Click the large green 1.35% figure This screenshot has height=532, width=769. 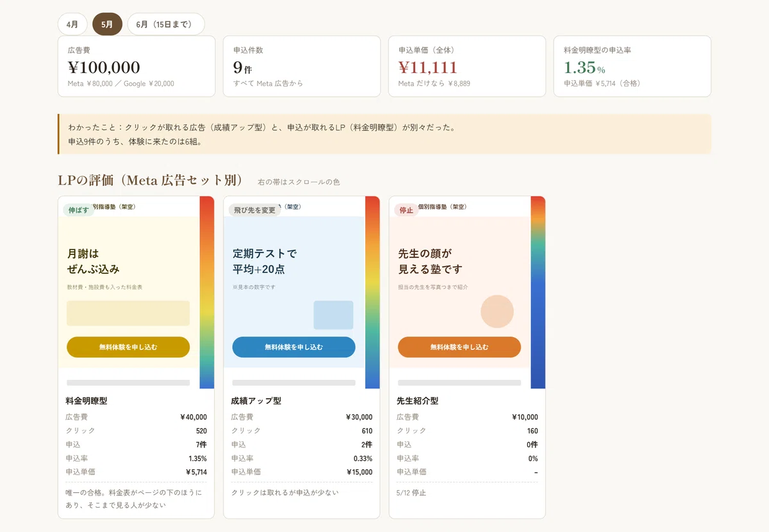pyautogui.click(x=584, y=67)
